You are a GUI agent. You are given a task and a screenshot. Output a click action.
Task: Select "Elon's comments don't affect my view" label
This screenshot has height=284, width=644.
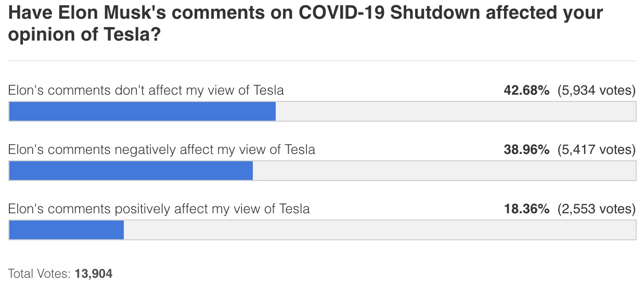146,91
